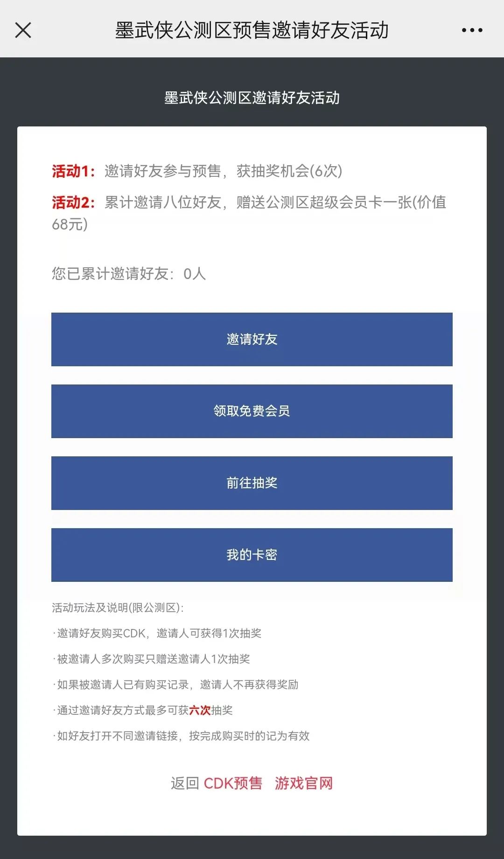Tap the 邀请好友 button
This screenshot has height=859, width=504.
click(252, 339)
